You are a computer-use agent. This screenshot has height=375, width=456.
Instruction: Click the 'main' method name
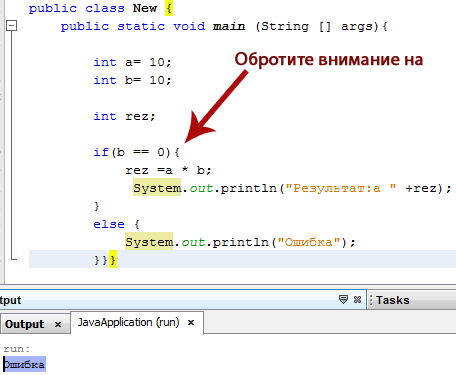click(229, 26)
